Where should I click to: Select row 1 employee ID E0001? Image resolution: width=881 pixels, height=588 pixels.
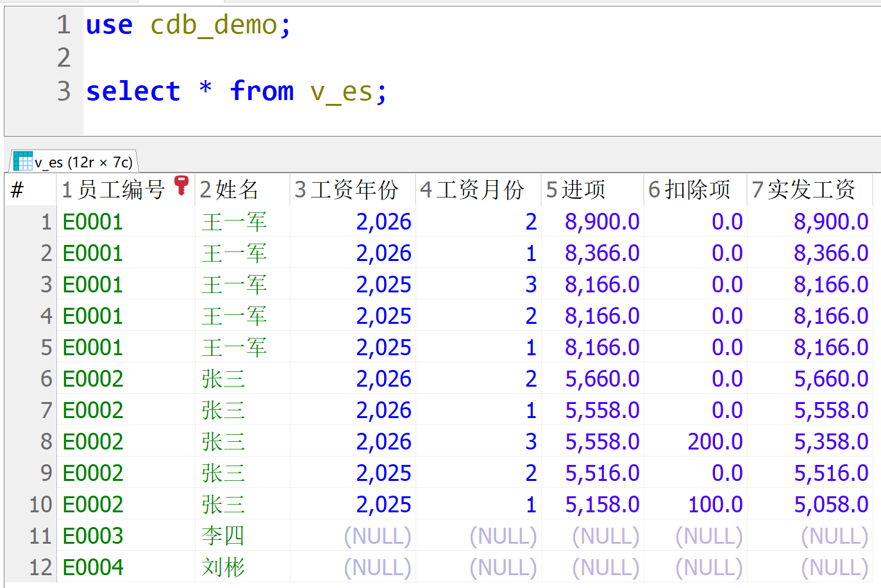(x=93, y=222)
